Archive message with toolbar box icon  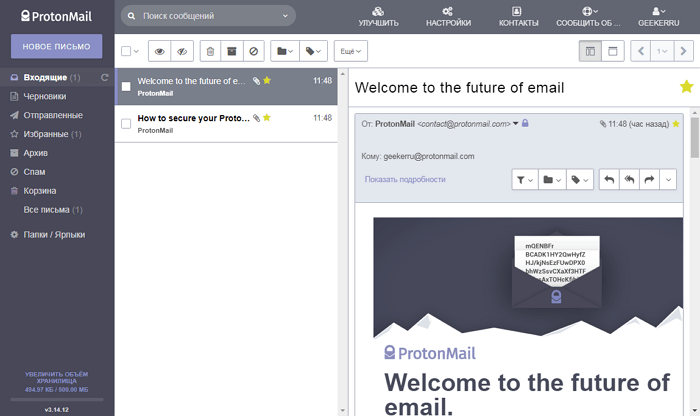point(232,50)
